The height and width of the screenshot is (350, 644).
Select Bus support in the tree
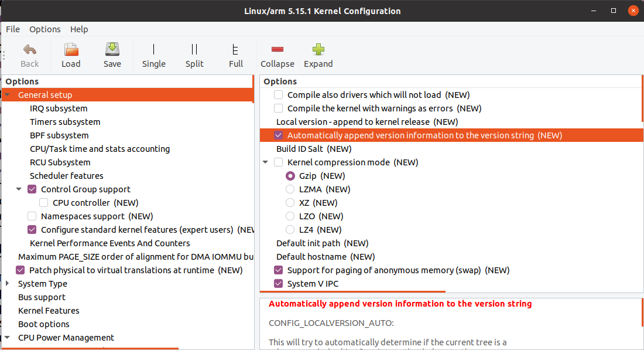[42, 297]
